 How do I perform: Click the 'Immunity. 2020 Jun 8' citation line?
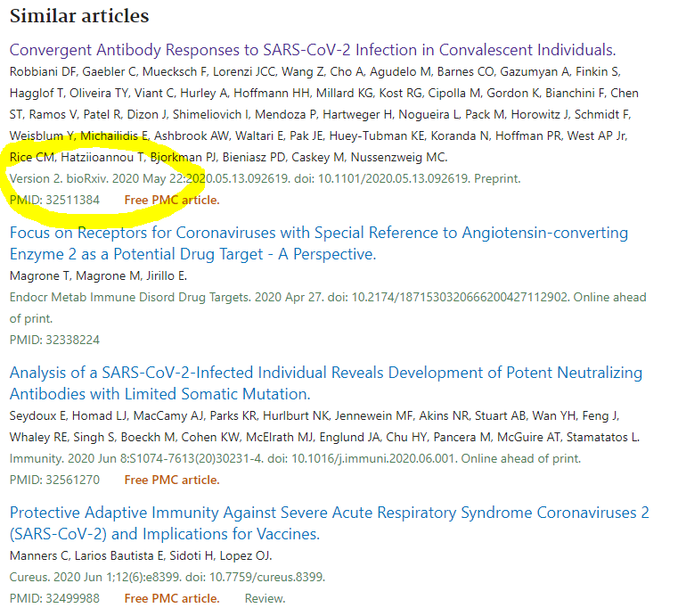pyautogui.click(x=295, y=458)
